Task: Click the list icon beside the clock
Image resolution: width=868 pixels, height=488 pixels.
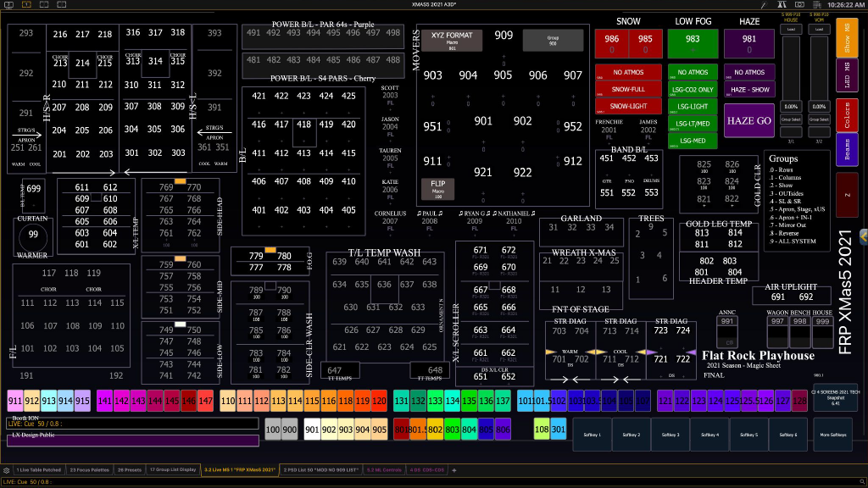Action: [817, 4]
